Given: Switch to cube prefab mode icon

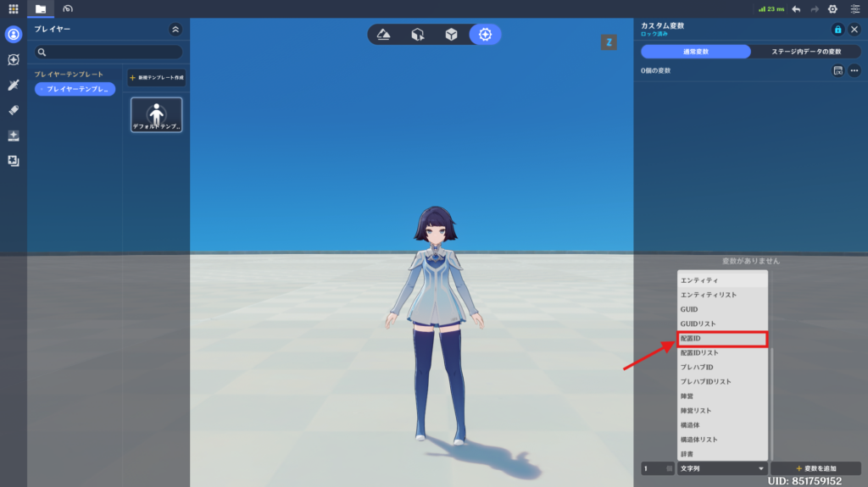Looking at the screenshot, I should coord(451,35).
